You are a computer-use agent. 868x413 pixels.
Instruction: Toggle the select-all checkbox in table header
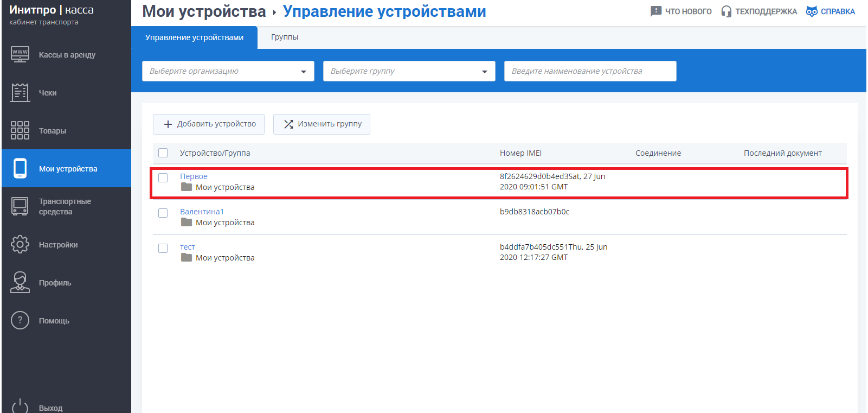click(163, 153)
